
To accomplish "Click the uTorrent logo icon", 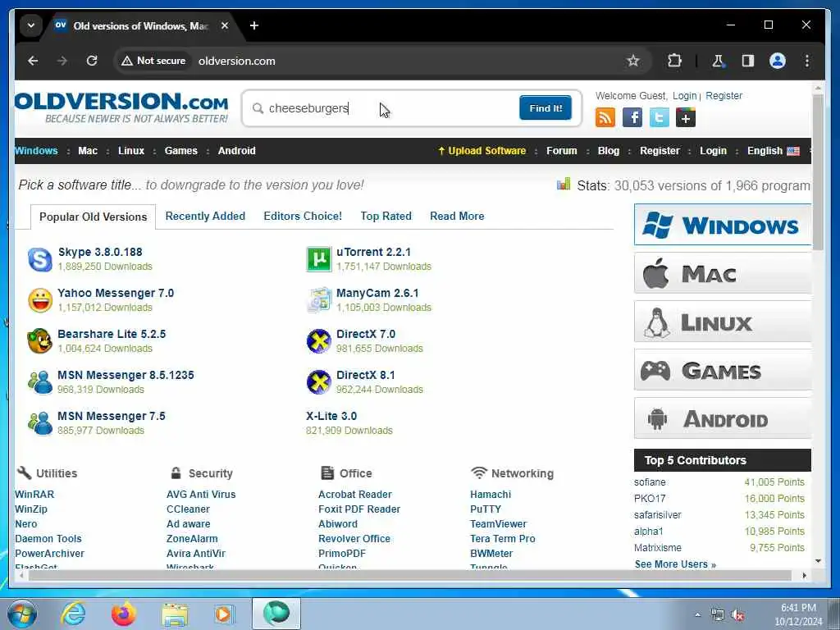I will click(x=319, y=259).
